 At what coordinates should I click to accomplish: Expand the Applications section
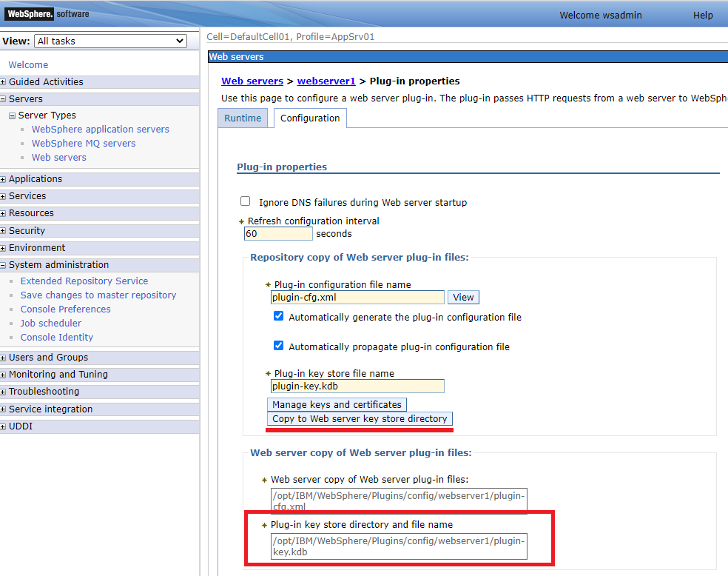click(x=3, y=179)
